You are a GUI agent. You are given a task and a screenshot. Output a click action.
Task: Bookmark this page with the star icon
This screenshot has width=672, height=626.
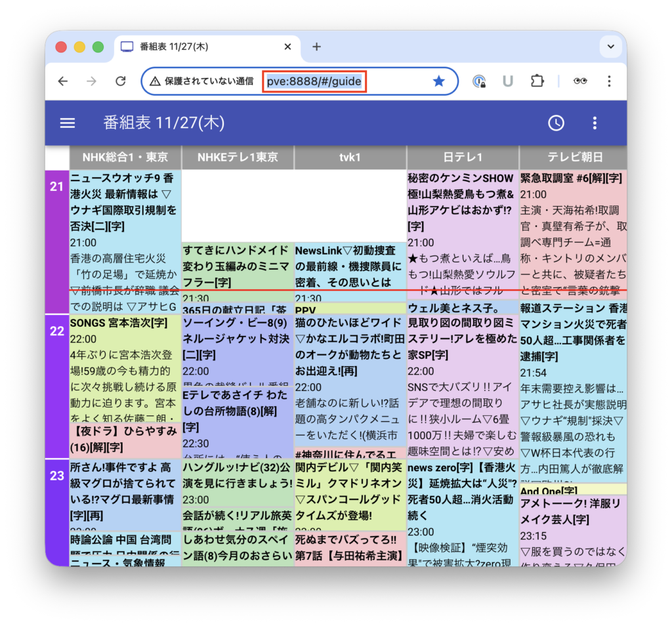coord(438,81)
